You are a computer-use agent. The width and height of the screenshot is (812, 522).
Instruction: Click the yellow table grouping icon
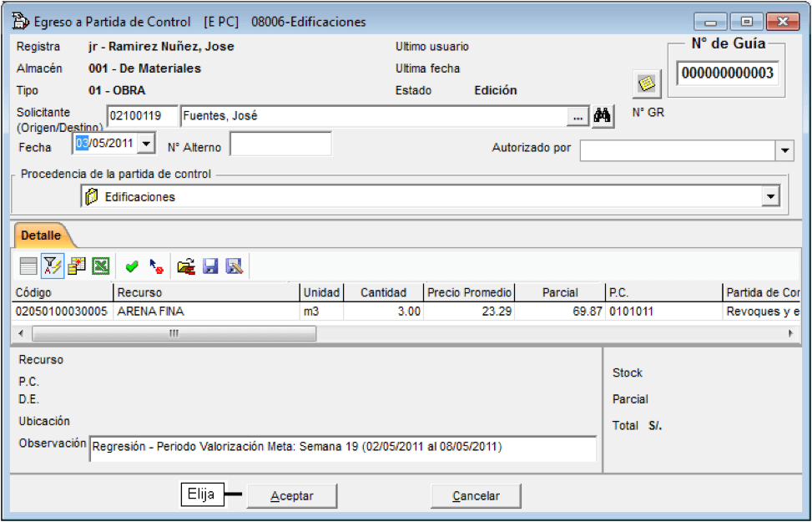pos(77,266)
